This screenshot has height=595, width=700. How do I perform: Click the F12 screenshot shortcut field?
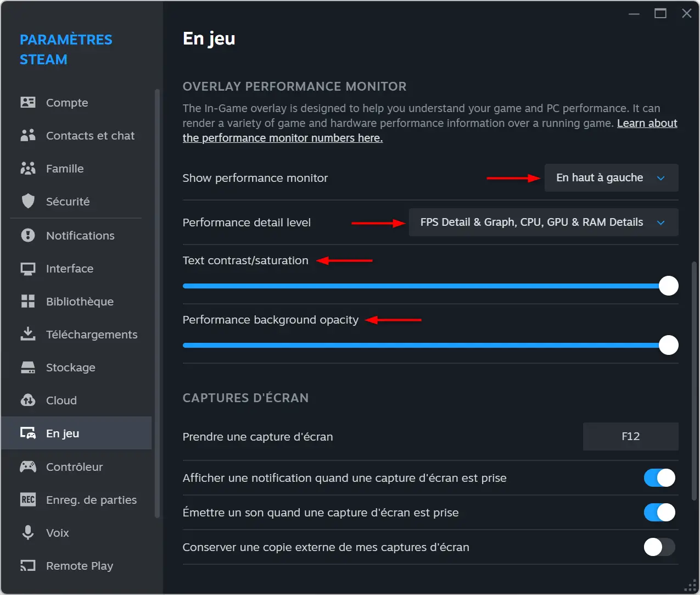click(631, 436)
